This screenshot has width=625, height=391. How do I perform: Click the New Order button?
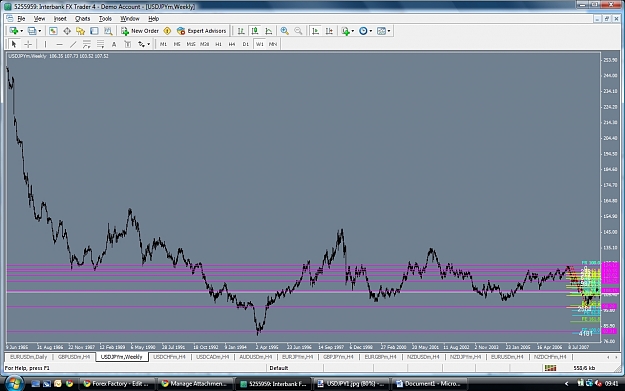point(140,31)
